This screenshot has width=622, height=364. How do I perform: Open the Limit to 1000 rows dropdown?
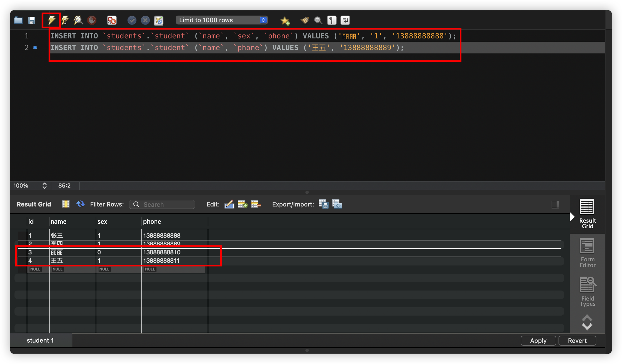222,20
